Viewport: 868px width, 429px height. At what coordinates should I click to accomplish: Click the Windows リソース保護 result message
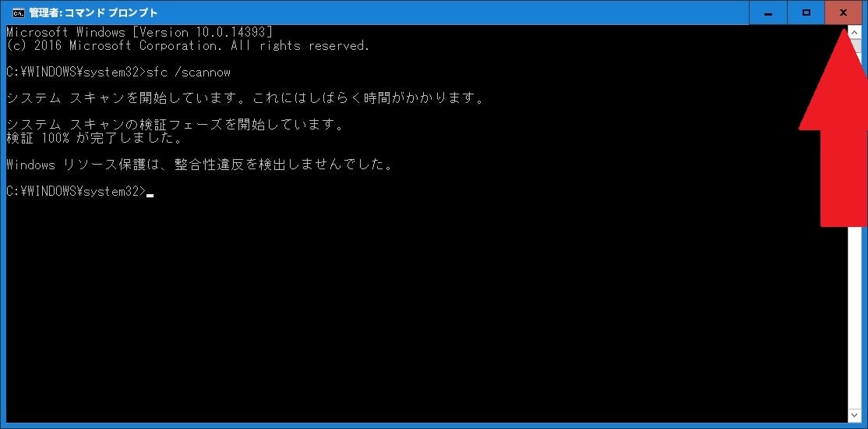(x=199, y=165)
